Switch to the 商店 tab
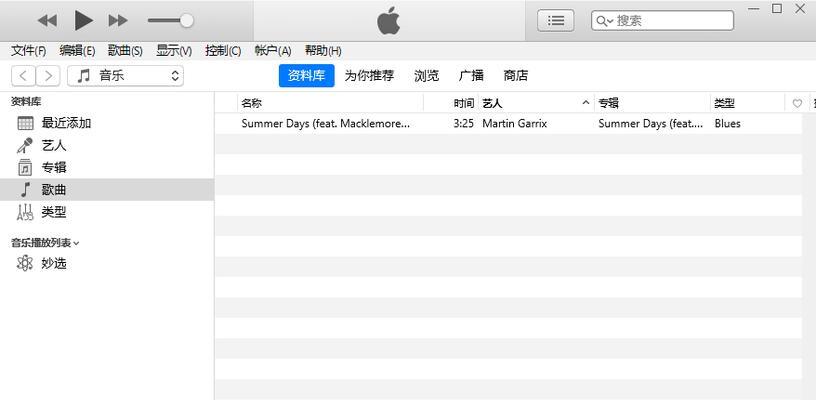 pos(516,76)
